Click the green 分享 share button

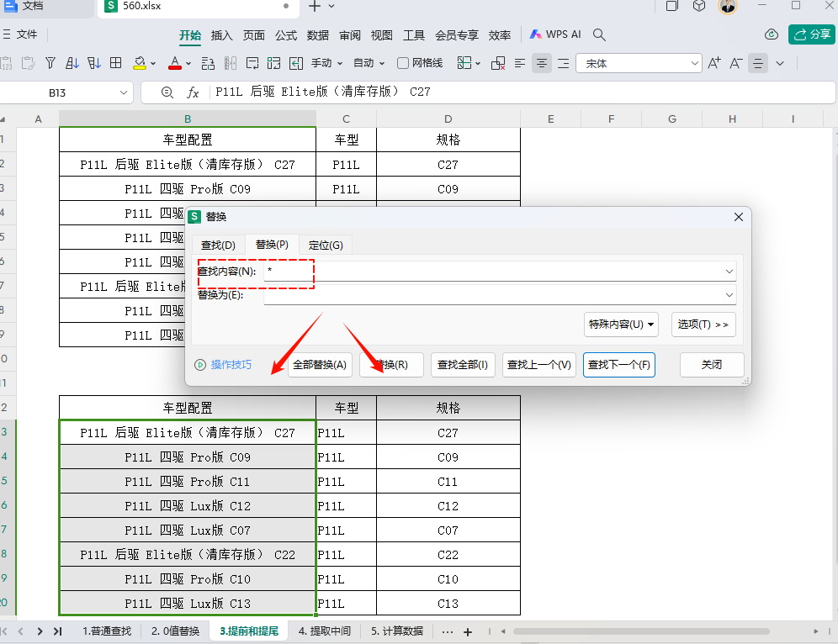(x=812, y=34)
